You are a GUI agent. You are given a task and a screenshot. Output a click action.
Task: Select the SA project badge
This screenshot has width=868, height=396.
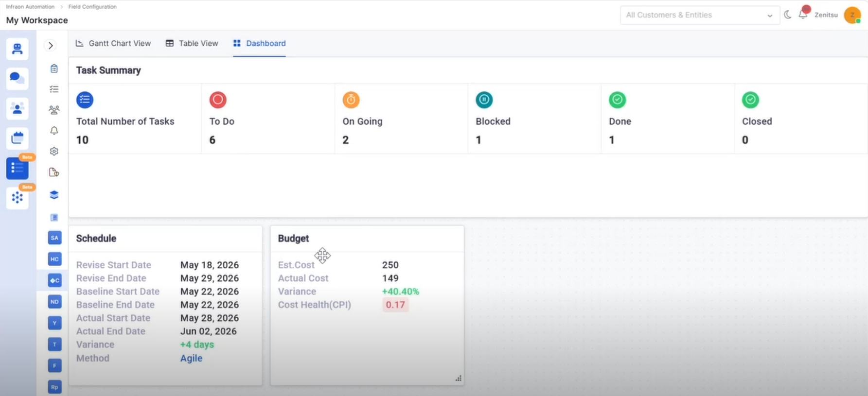tap(54, 238)
